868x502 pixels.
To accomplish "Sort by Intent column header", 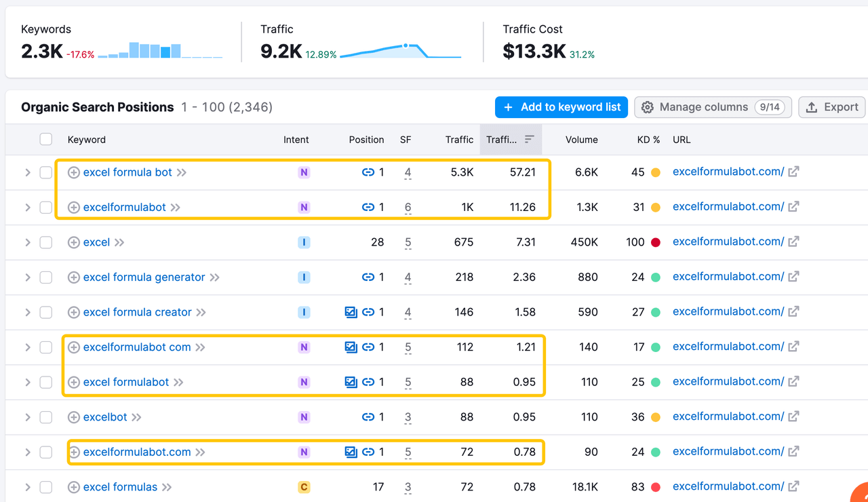I will (296, 140).
